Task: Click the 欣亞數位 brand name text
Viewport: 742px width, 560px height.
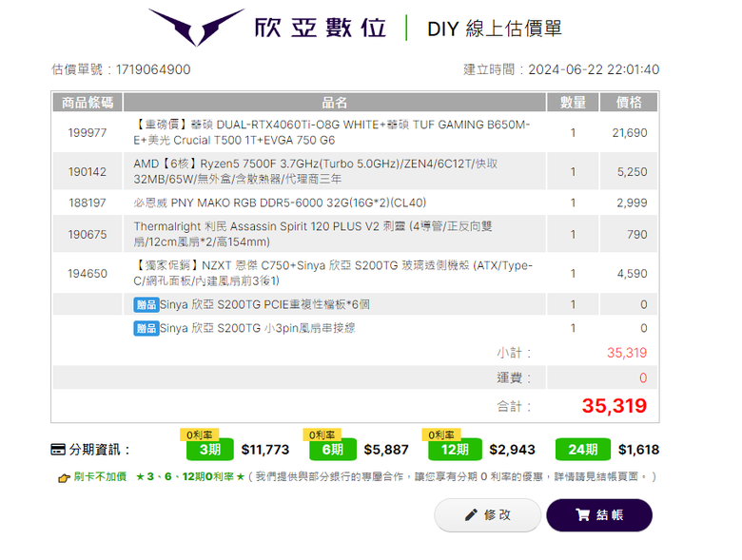Action: tap(321, 28)
